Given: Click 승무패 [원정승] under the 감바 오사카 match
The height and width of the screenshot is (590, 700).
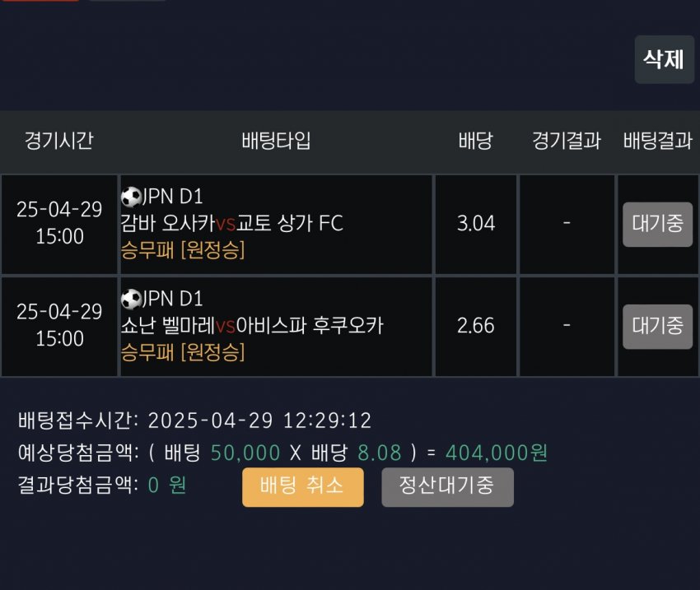Looking at the screenshot, I should coord(183,250).
